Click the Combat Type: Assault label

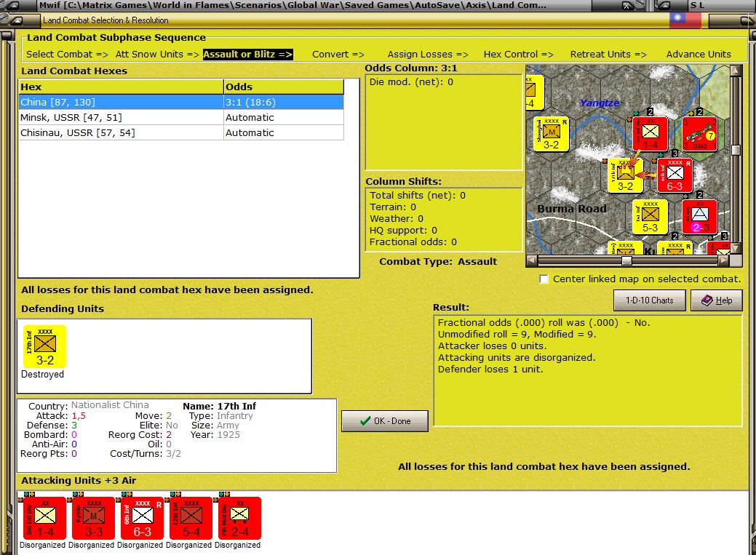[x=438, y=261]
